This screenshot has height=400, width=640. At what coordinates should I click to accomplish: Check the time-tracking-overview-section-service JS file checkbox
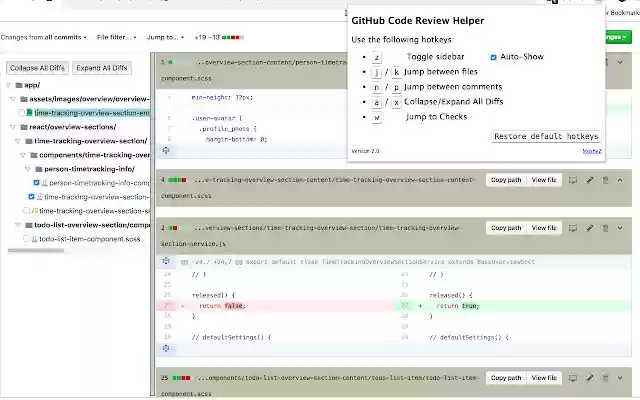(26, 211)
